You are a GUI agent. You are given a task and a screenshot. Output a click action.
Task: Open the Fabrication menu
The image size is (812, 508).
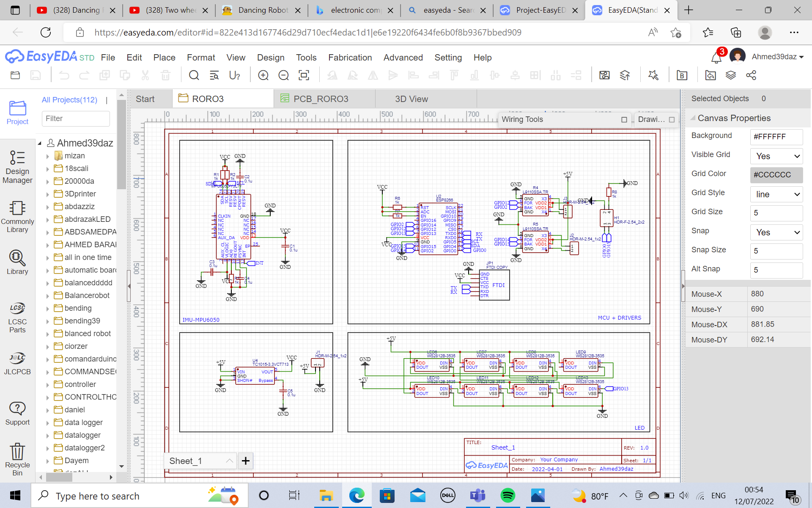point(350,58)
